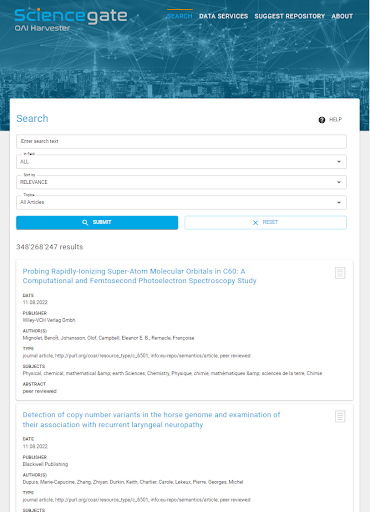Click authors line starting with Mignolet, Benoît
Image resolution: width=370 pixels, height=512 pixels.
pyautogui.click(x=108, y=338)
